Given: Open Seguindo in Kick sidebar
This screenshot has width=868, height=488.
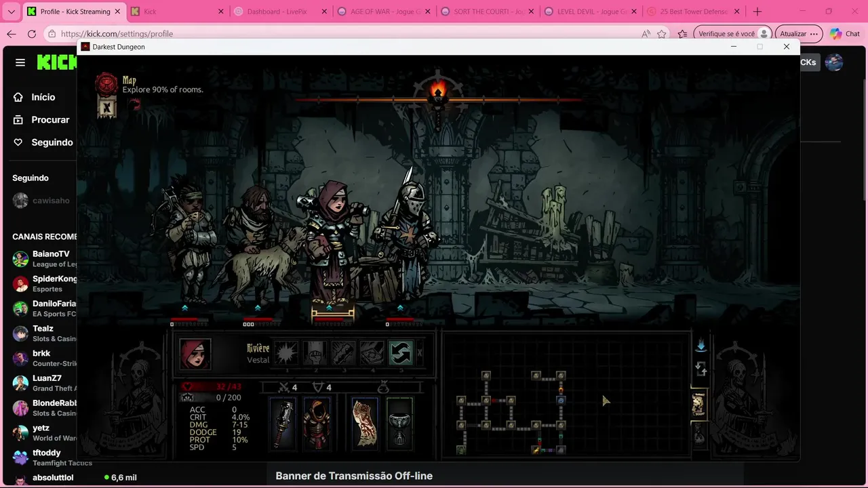Looking at the screenshot, I should tap(43, 142).
